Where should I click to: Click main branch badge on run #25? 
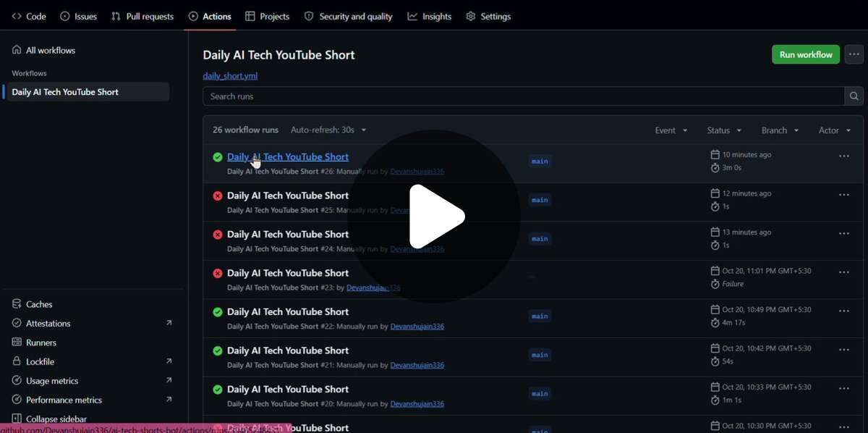point(540,200)
